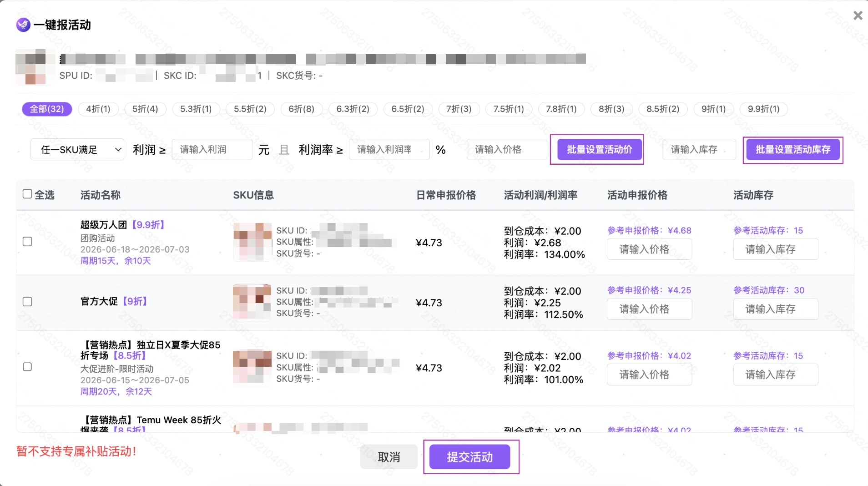This screenshot has height=486, width=868.
Task: Select the 6.5折(2) filter tab
Action: point(408,109)
